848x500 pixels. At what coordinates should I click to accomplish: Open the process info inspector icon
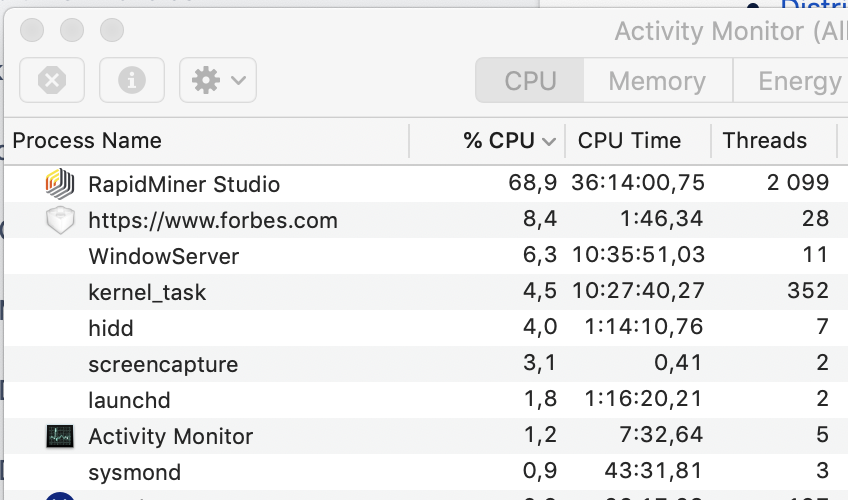132,80
